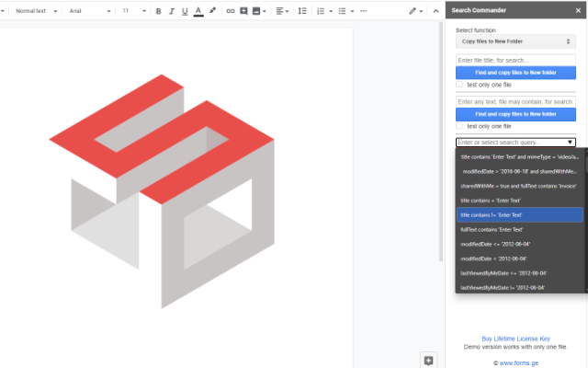Viewport: 588px width, 368px height.
Task: Click document vertical scrollbar
Action: 441,142
